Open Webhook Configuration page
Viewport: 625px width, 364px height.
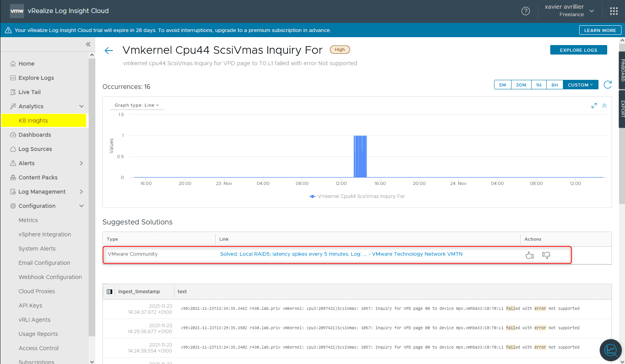pos(50,277)
